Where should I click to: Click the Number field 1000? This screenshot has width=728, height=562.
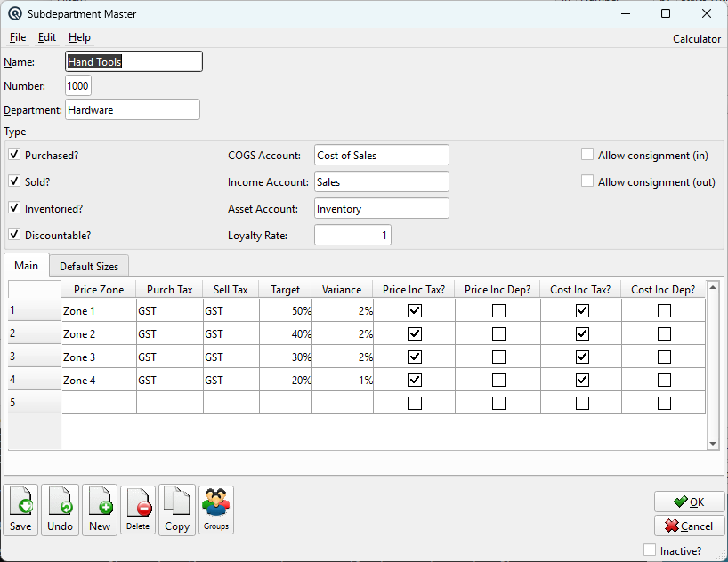click(x=78, y=86)
